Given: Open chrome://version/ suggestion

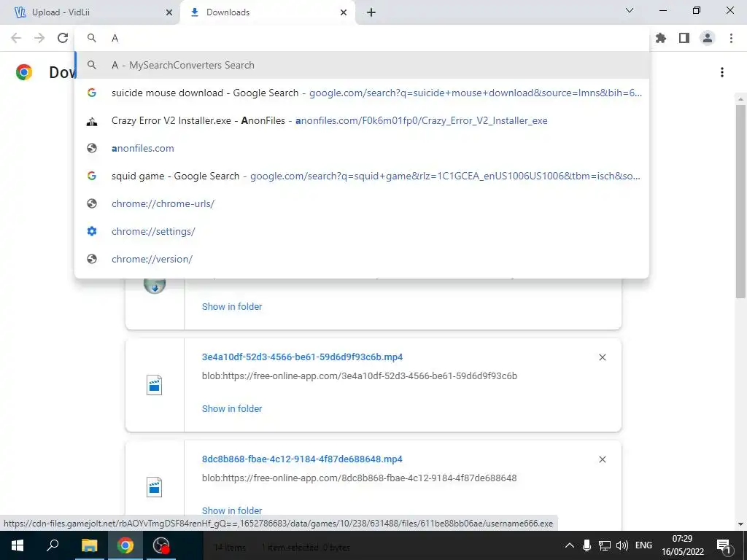Looking at the screenshot, I should (x=362, y=259).
